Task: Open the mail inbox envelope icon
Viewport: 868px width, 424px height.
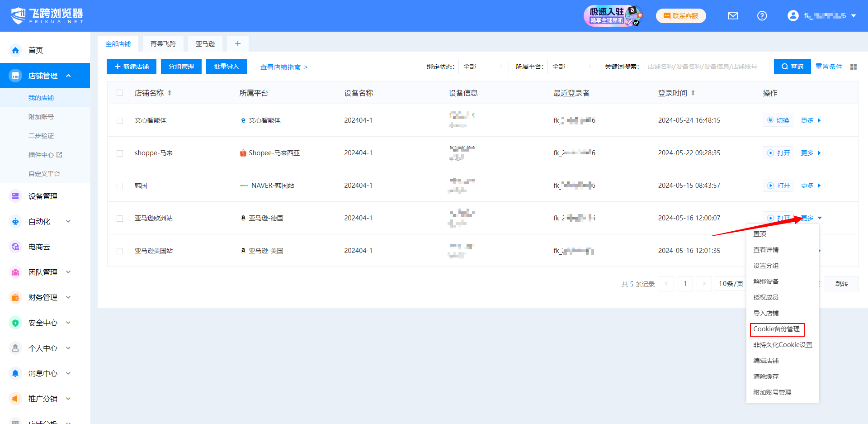Action: click(x=733, y=16)
